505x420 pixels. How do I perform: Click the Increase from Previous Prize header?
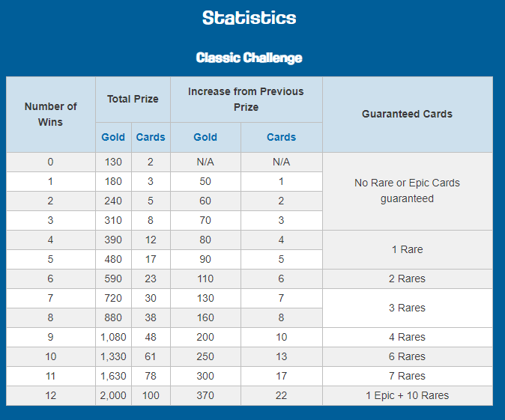[x=246, y=99]
